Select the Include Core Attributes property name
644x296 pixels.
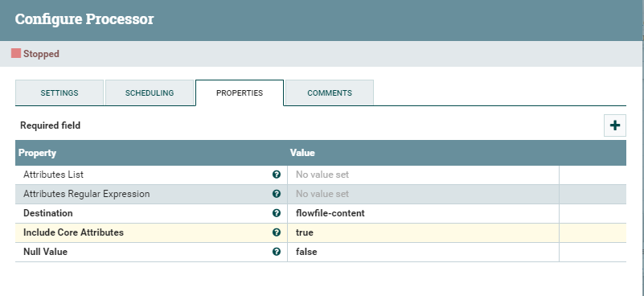click(x=73, y=232)
